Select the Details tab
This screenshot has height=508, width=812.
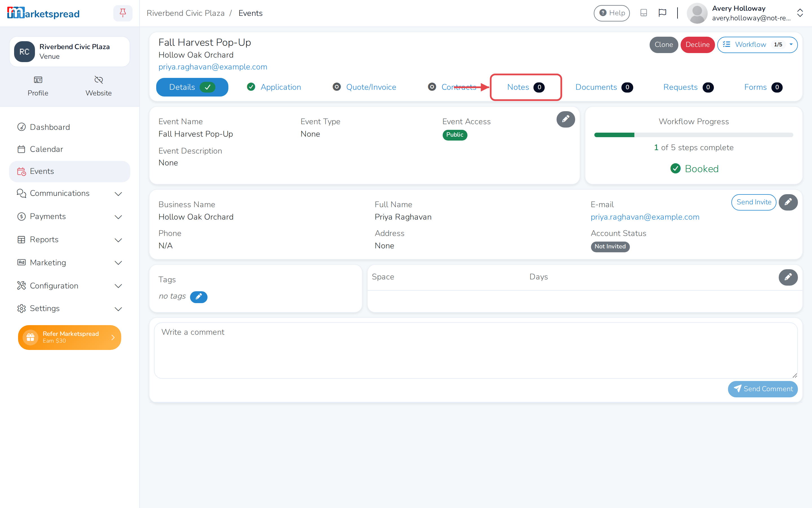192,87
